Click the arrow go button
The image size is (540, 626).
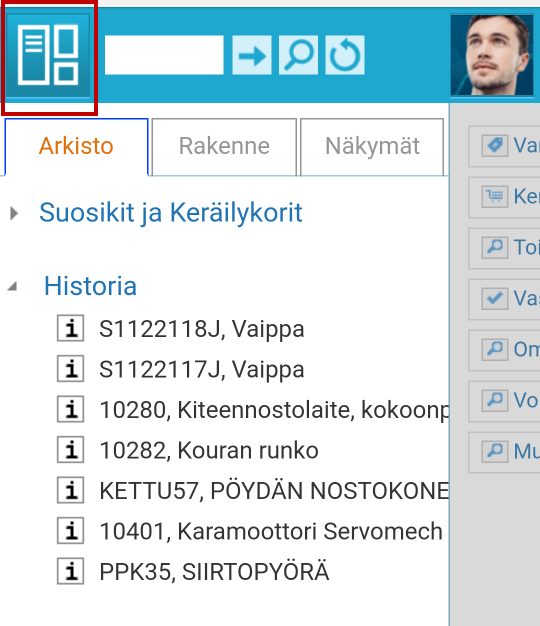(x=252, y=55)
